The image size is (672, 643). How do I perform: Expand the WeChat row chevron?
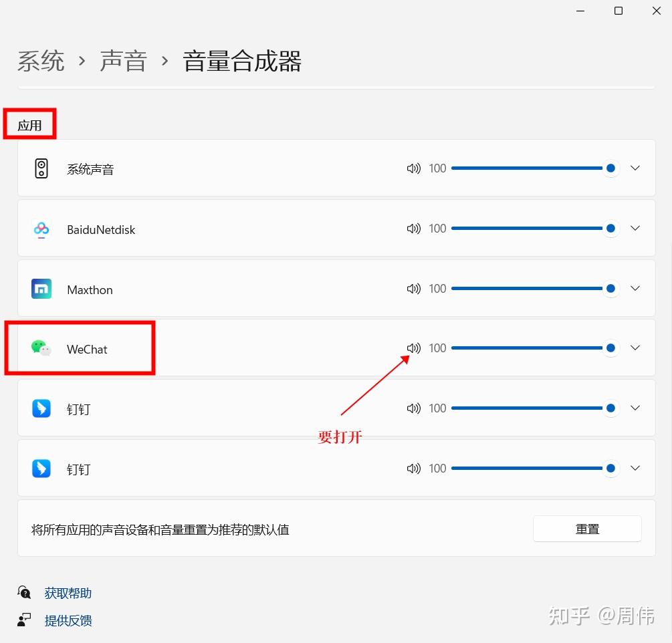click(x=635, y=348)
